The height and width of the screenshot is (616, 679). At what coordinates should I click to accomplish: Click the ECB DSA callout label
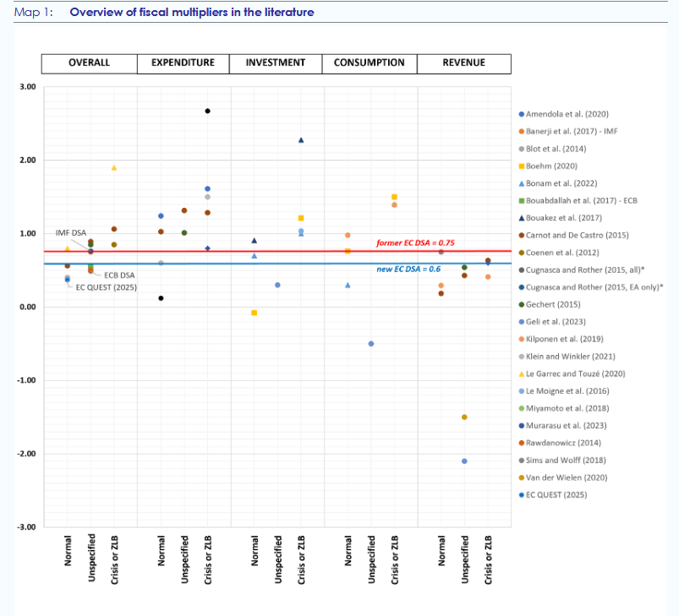pyautogui.click(x=119, y=275)
